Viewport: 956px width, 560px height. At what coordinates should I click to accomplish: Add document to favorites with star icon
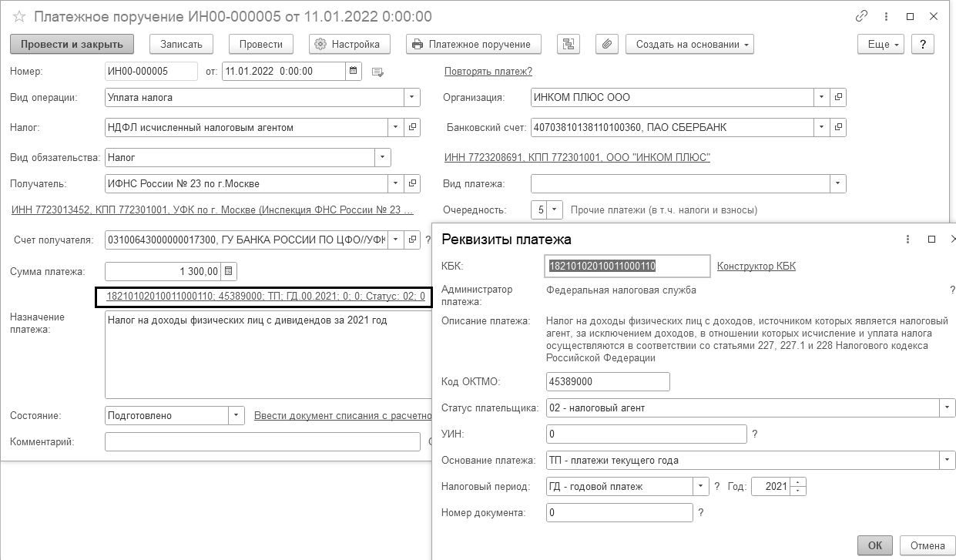tap(18, 16)
